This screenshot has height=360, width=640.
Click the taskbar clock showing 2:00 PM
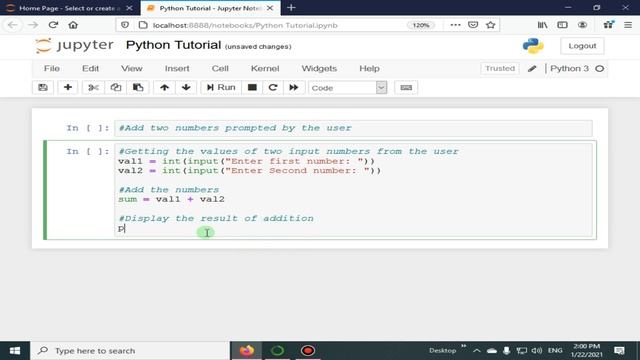click(x=586, y=351)
